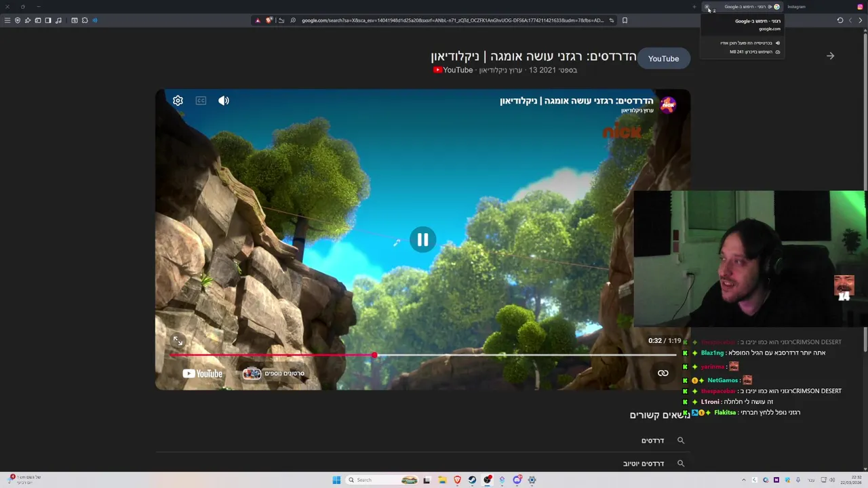Open Brave browser taskbar icon
Viewport: 868px width, 488px height.
(457, 480)
